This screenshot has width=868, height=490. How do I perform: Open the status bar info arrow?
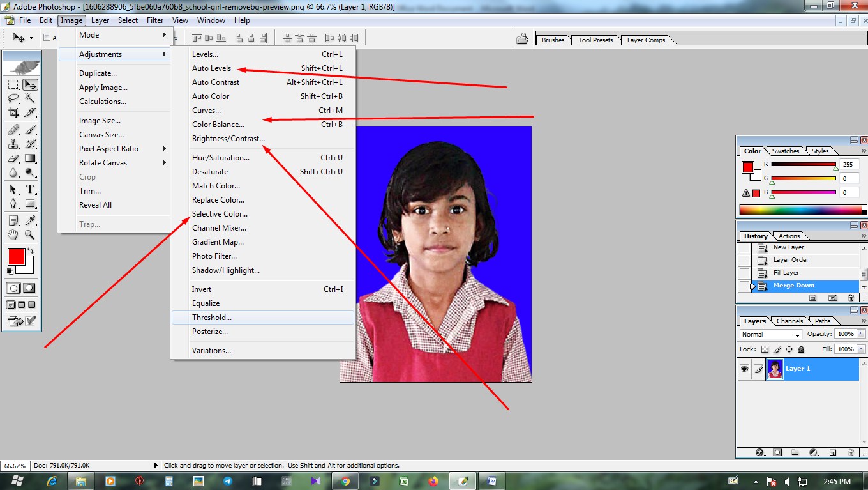[156, 466]
